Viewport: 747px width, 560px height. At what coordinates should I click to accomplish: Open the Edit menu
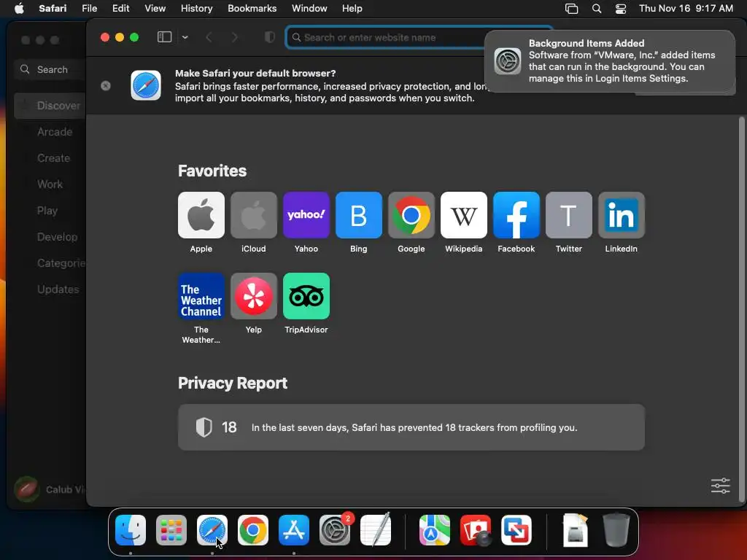pyautogui.click(x=120, y=8)
